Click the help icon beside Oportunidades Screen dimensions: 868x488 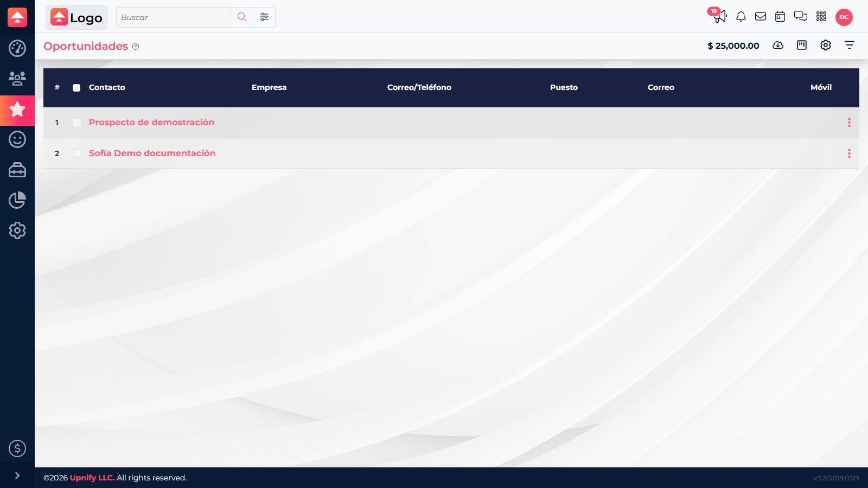pos(136,47)
